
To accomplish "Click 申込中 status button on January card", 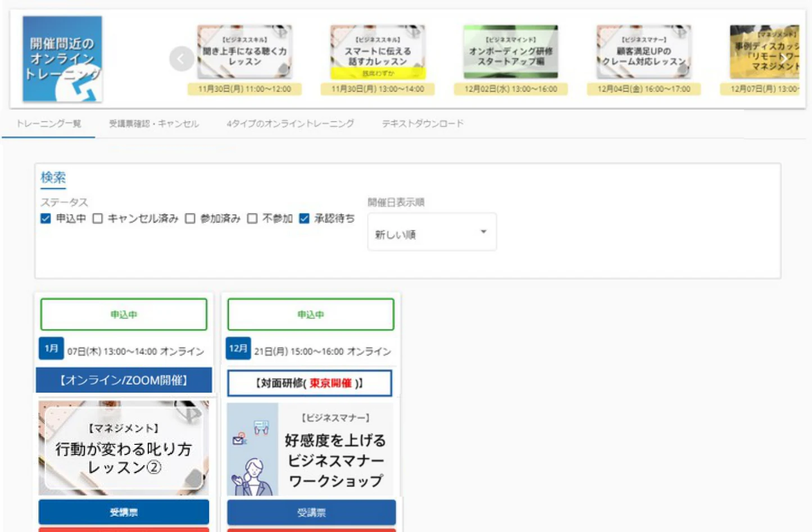I will point(124,315).
